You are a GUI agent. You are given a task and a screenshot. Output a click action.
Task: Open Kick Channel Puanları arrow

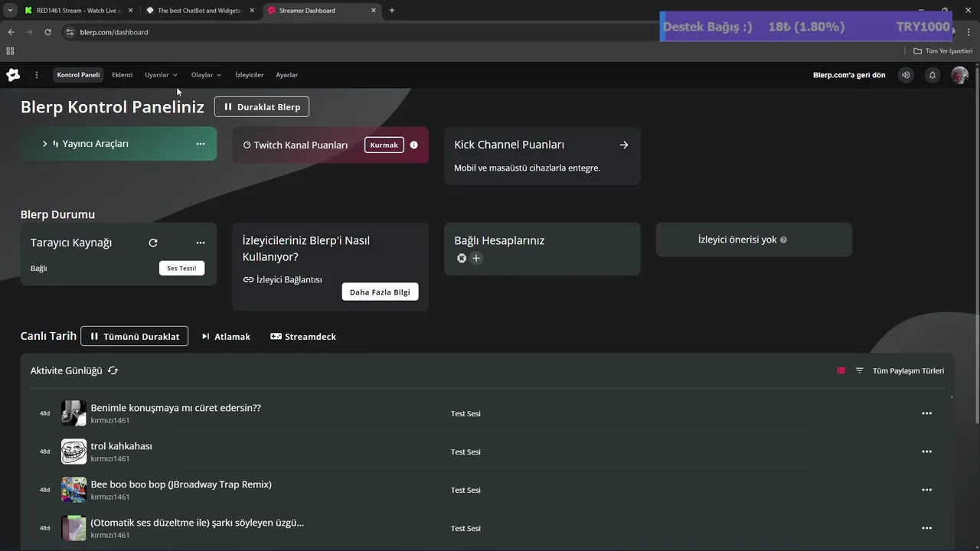tap(624, 145)
